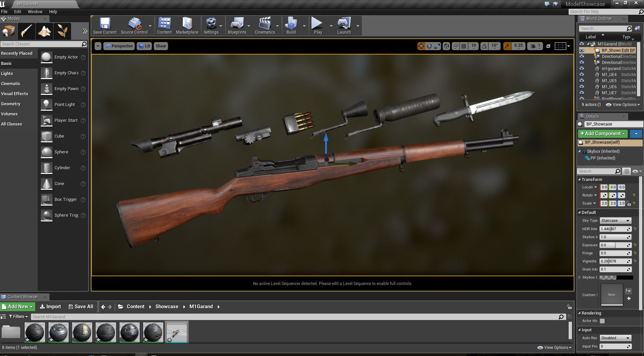Open the Content browser toolbar button
Viewport: 644px width, 356px height.
pos(164,26)
